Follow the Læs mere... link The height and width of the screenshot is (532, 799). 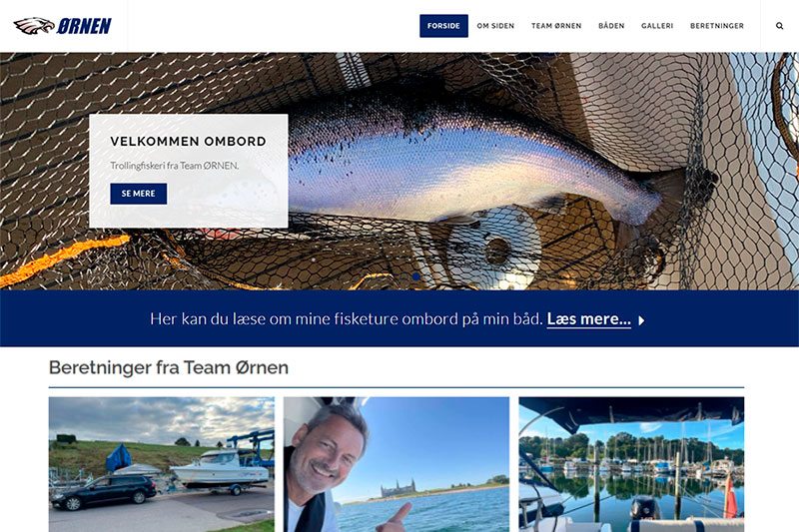click(x=589, y=319)
